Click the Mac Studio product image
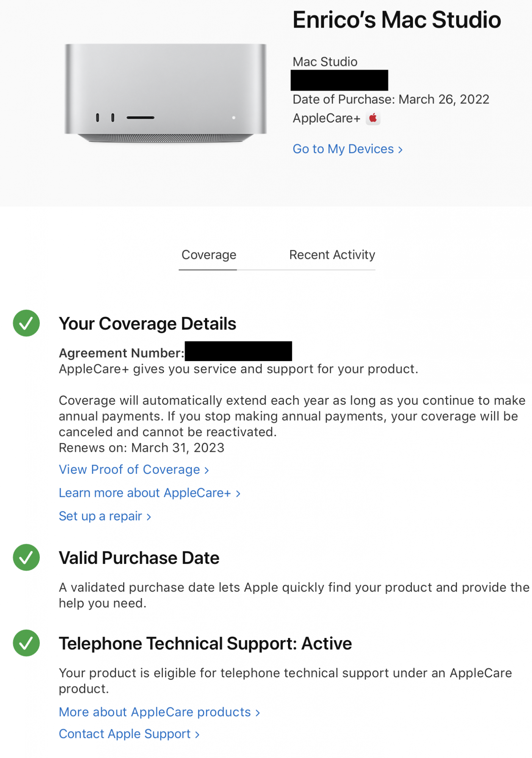Viewport: 532px width, 758px height. click(x=166, y=93)
